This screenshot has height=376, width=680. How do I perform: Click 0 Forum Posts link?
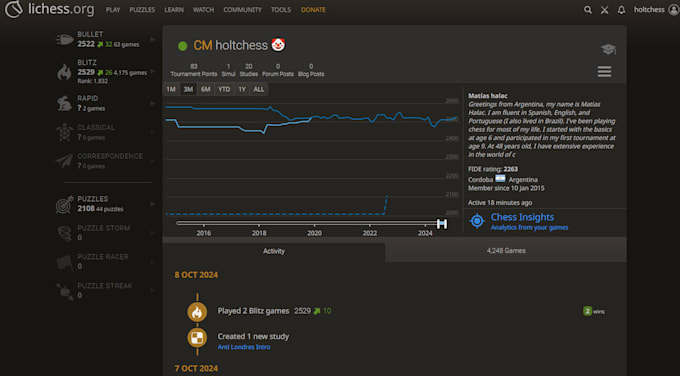278,70
